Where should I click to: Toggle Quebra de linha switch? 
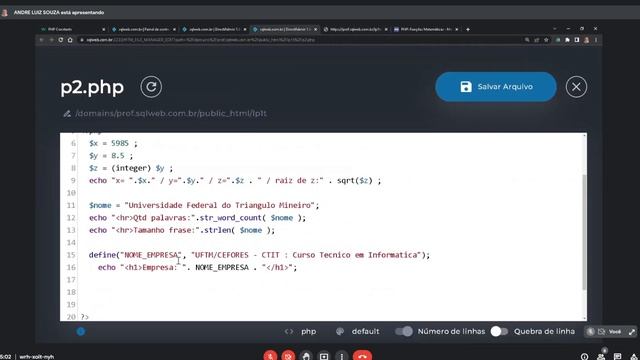(499, 331)
